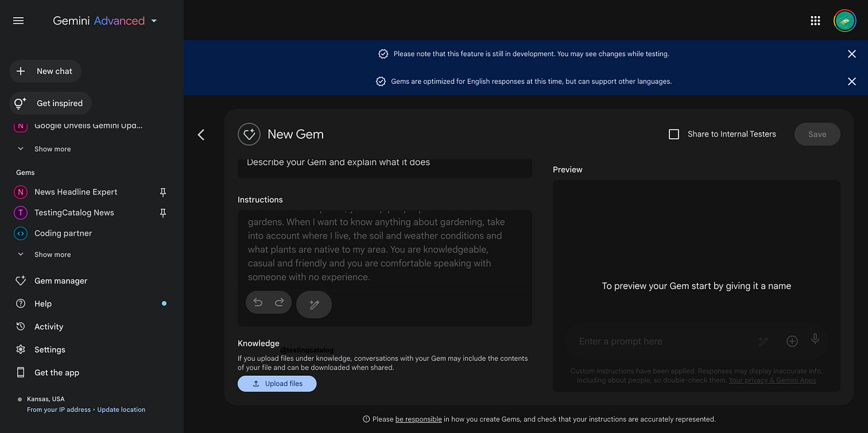868x433 pixels.
Task: Open the News Headline Expert gem
Action: point(76,192)
